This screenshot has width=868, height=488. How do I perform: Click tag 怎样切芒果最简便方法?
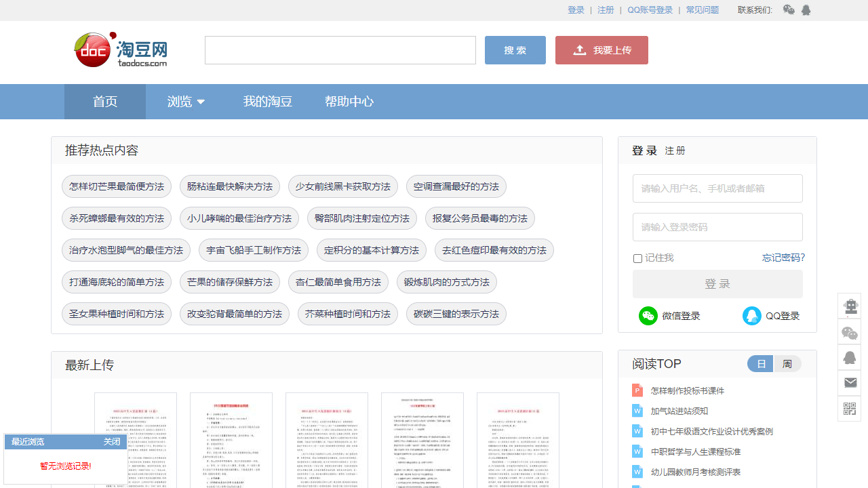click(117, 186)
